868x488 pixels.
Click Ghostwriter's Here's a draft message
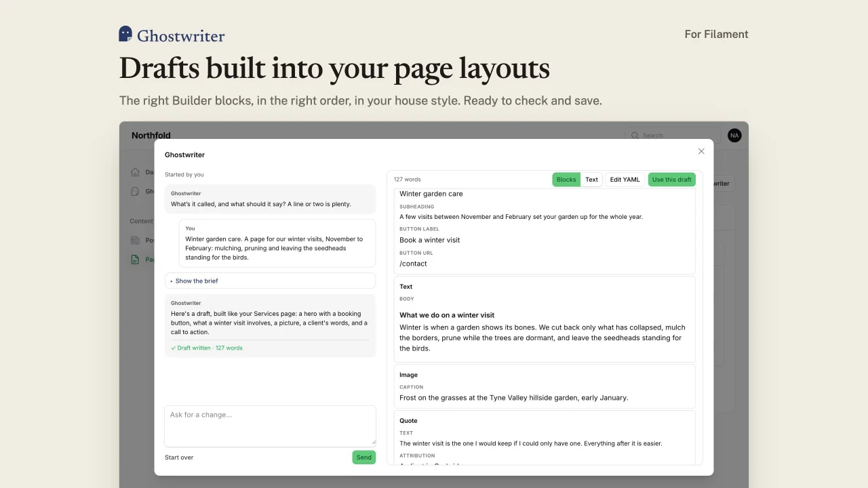[270, 325]
